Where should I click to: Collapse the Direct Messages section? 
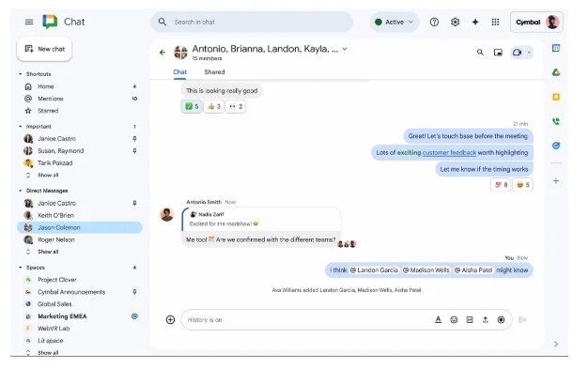click(x=21, y=191)
